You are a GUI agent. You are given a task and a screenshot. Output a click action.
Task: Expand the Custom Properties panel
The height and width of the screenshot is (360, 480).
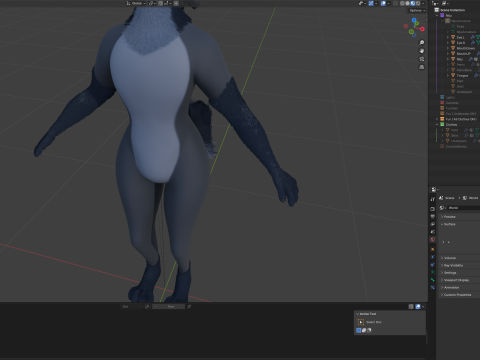459,295
